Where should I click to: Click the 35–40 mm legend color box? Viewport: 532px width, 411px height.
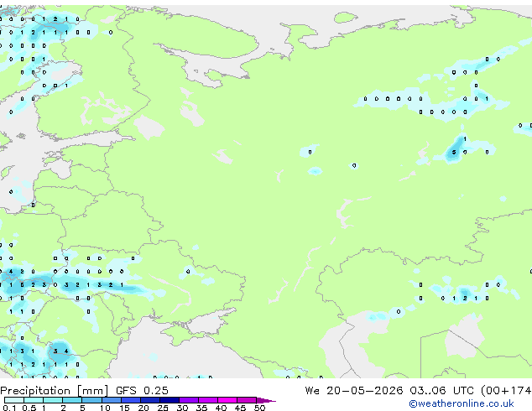[x=207, y=400]
